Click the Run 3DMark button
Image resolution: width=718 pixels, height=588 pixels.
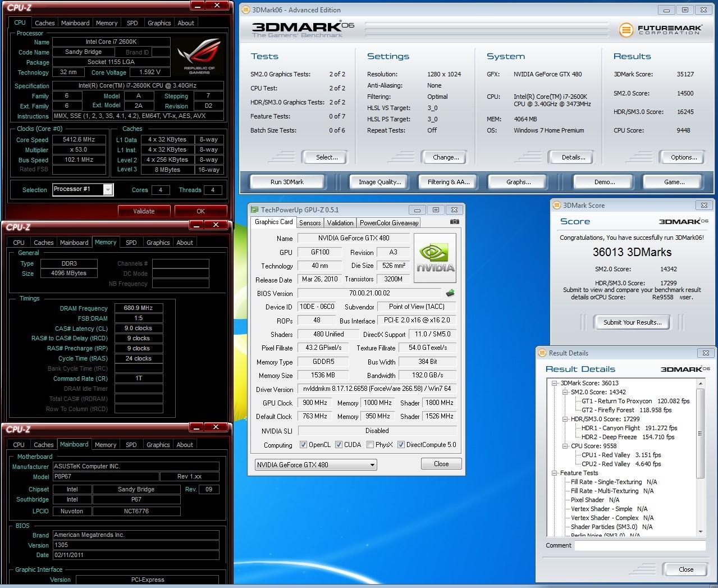(287, 182)
